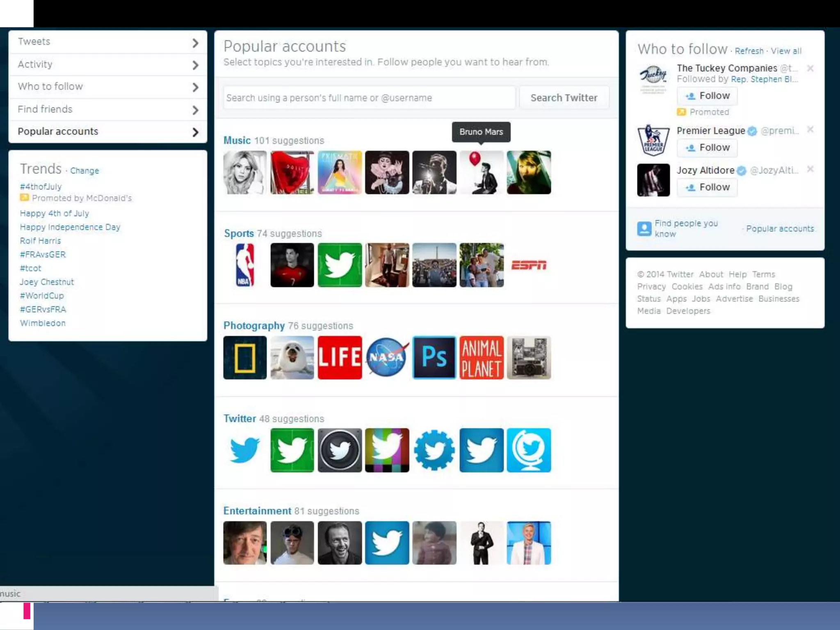Viewport: 840px width, 630px height.
Task: Click chevron arrow next to Activity
Action: (195, 65)
